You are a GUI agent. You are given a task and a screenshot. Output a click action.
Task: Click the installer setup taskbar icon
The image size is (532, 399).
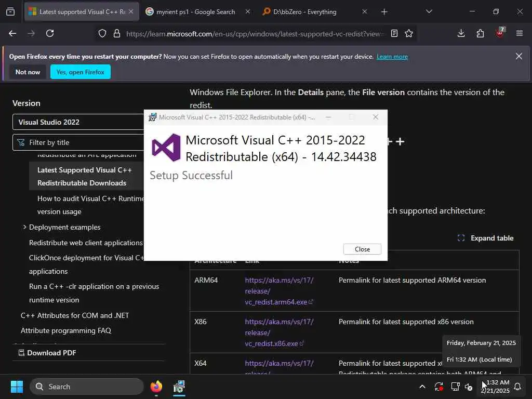[179, 387]
